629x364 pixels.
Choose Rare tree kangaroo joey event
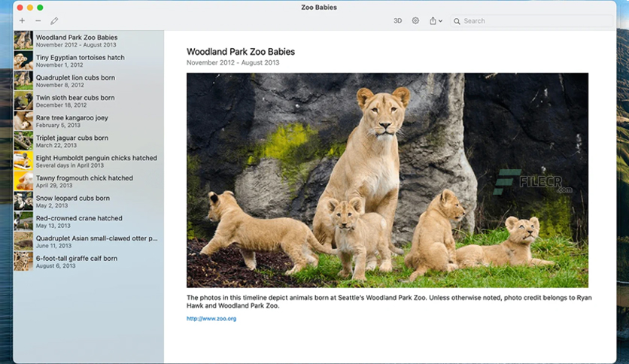89,120
